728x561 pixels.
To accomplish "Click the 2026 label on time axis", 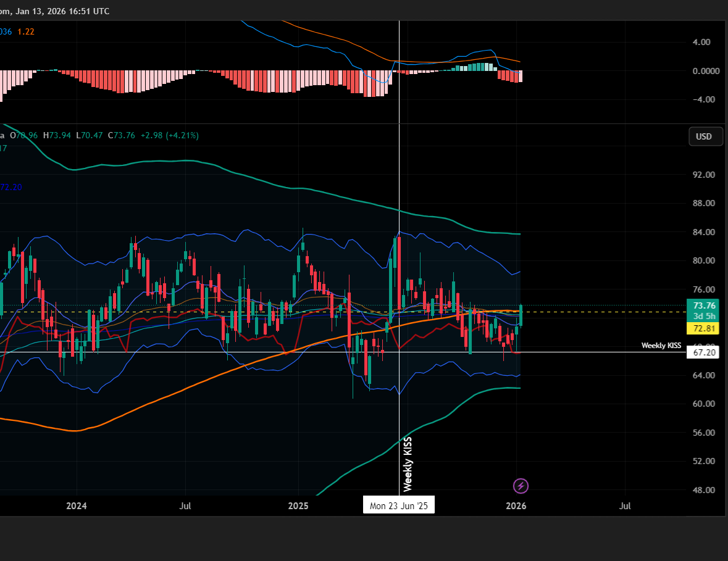I will 516,506.
